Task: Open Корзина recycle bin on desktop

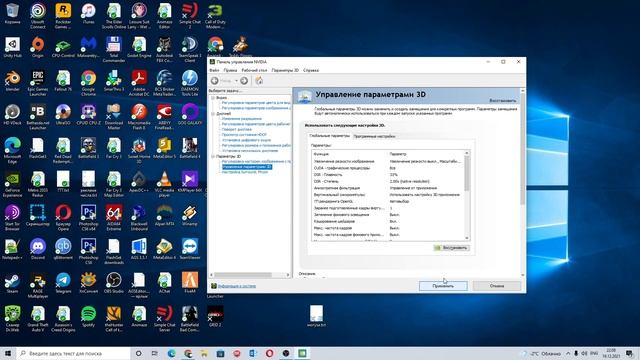Action: [12, 13]
